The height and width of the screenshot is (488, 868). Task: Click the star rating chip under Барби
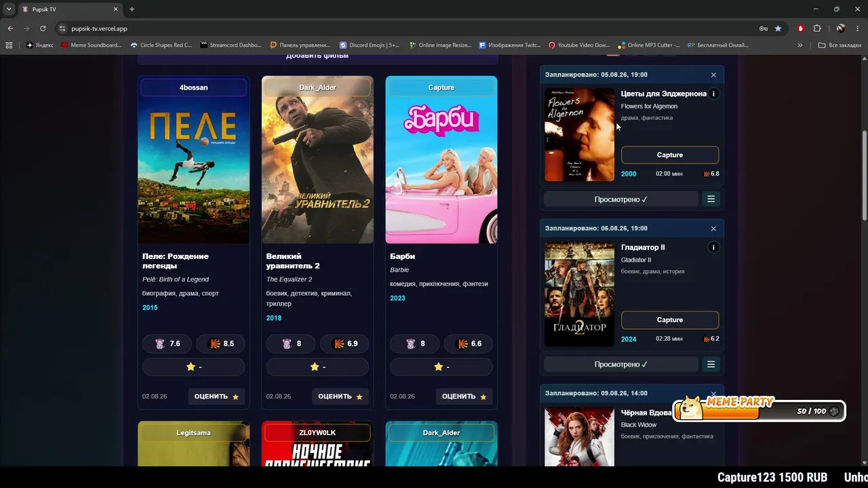(x=441, y=367)
